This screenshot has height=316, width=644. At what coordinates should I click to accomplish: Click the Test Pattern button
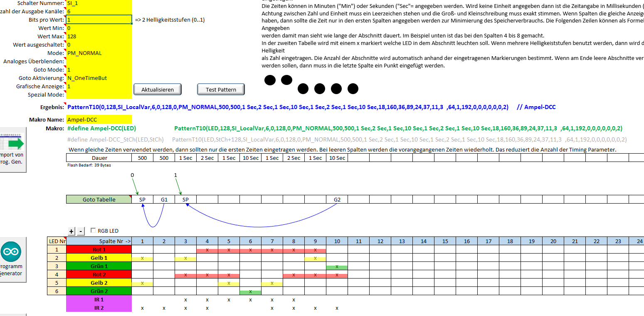pos(221,90)
